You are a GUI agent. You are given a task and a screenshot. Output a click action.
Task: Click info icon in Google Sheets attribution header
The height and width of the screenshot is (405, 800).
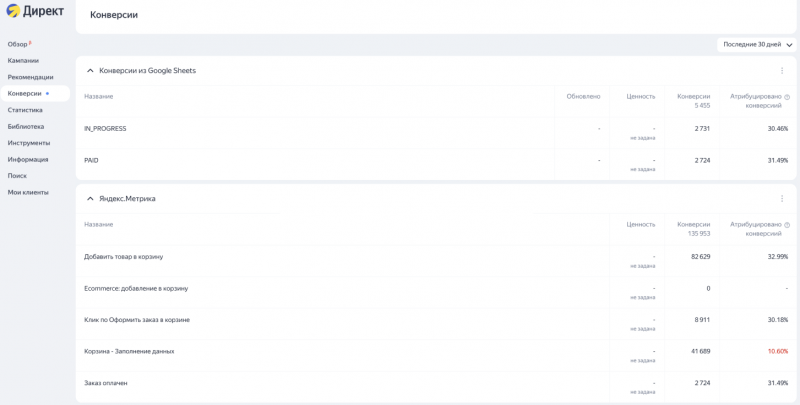(x=787, y=97)
